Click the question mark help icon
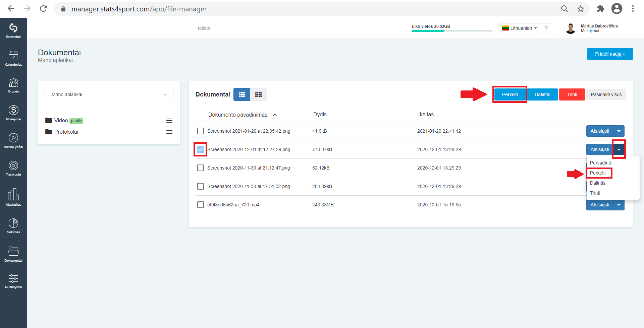Screen dimensions: 644x328 pos(546,28)
